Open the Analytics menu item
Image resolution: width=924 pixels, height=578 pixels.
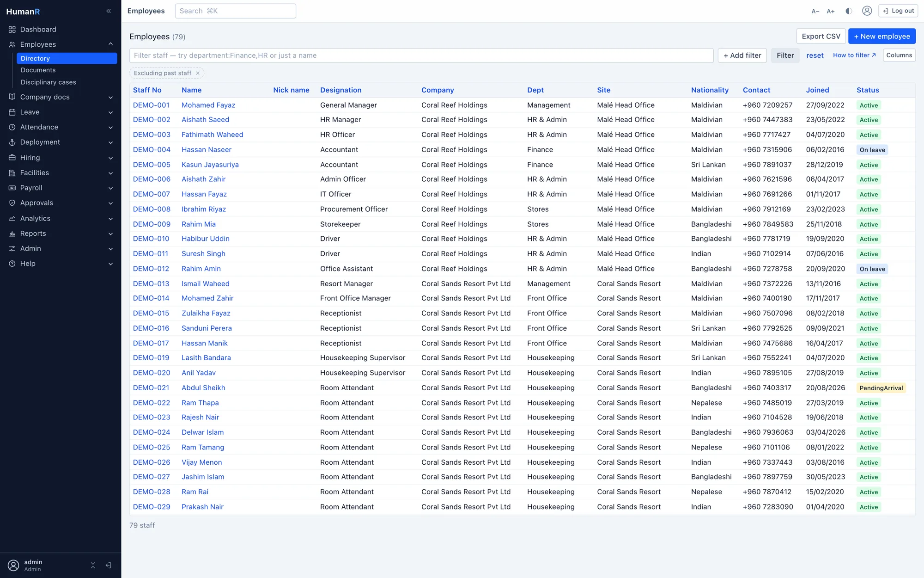click(61, 219)
